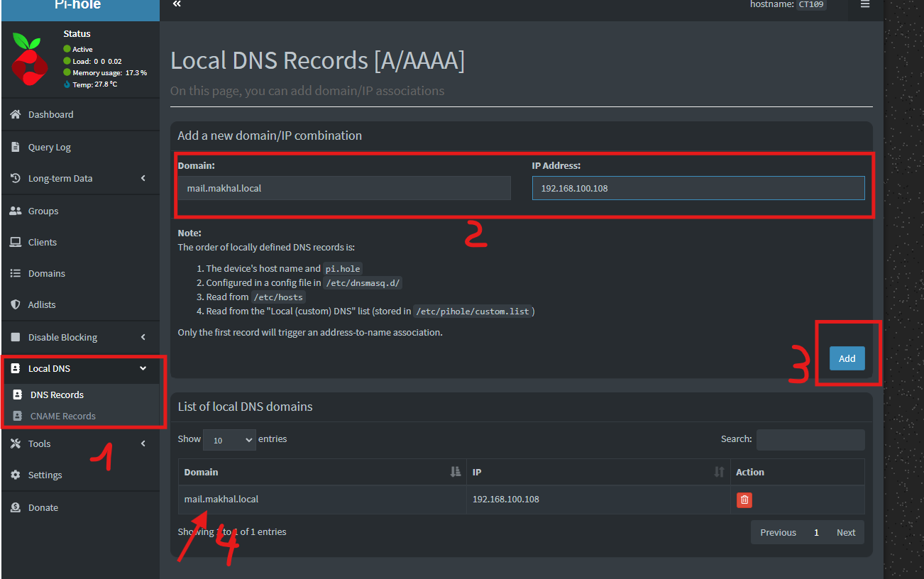The image size is (924, 579).
Task: Click the IP Address input field
Action: pyautogui.click(x=698, y=188)
